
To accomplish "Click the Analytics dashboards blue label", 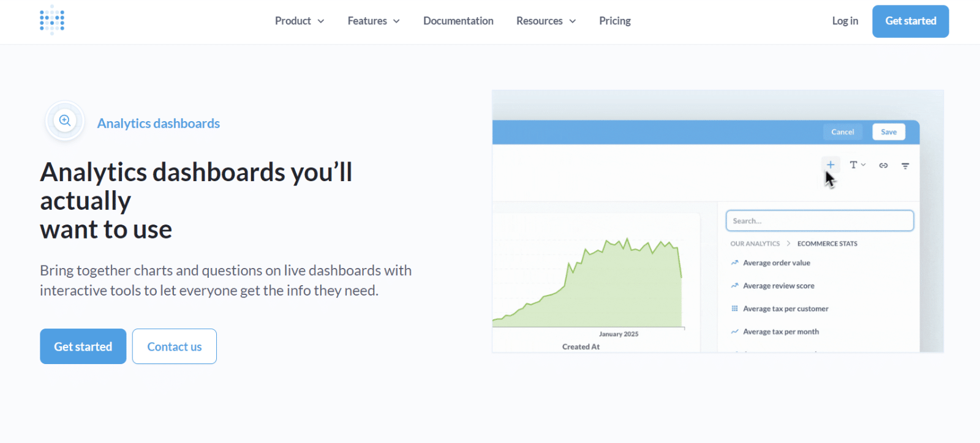I will click(x=159, y=124).
